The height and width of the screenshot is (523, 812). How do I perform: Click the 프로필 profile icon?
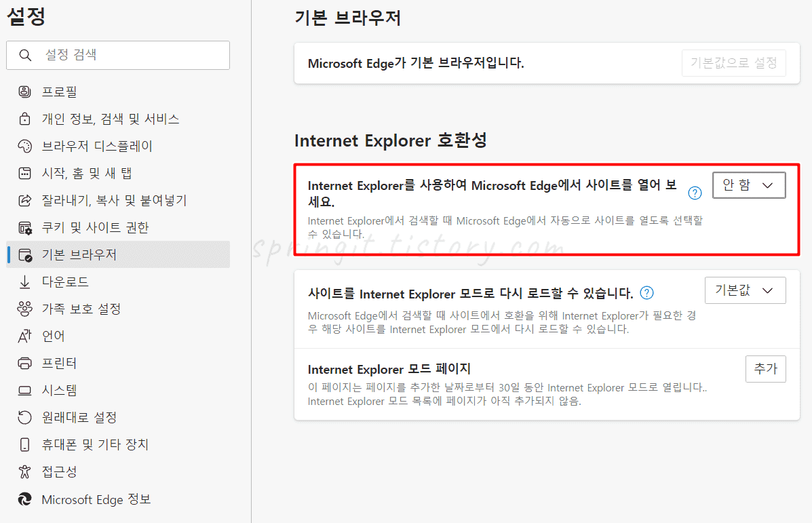24,92
